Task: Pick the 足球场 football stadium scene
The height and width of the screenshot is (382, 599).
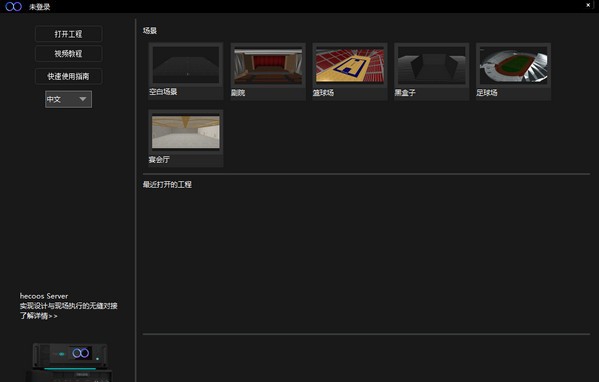Action: pyautogui.click(x=513, y=65)
